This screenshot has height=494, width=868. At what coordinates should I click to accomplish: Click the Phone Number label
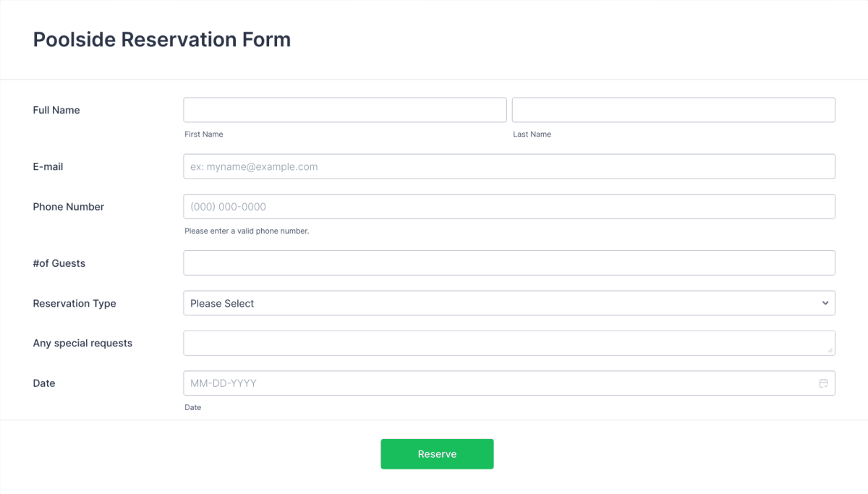pos(69,207)
